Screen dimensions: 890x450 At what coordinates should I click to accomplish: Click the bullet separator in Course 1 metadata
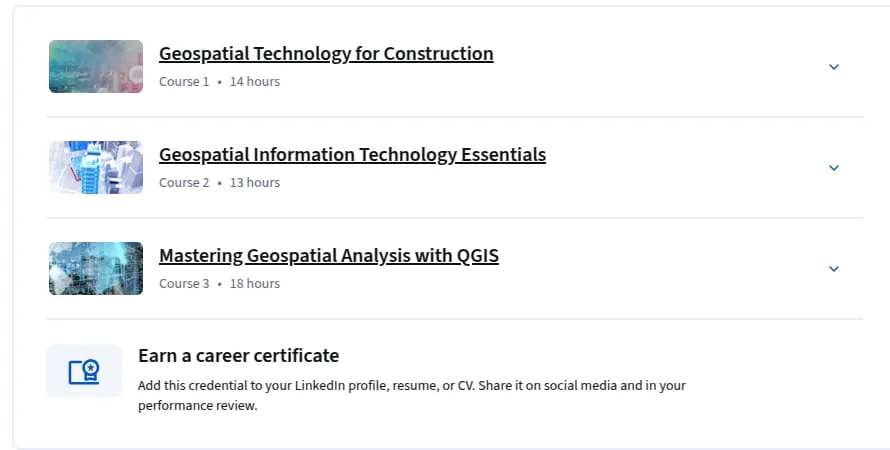coord(219,83)
